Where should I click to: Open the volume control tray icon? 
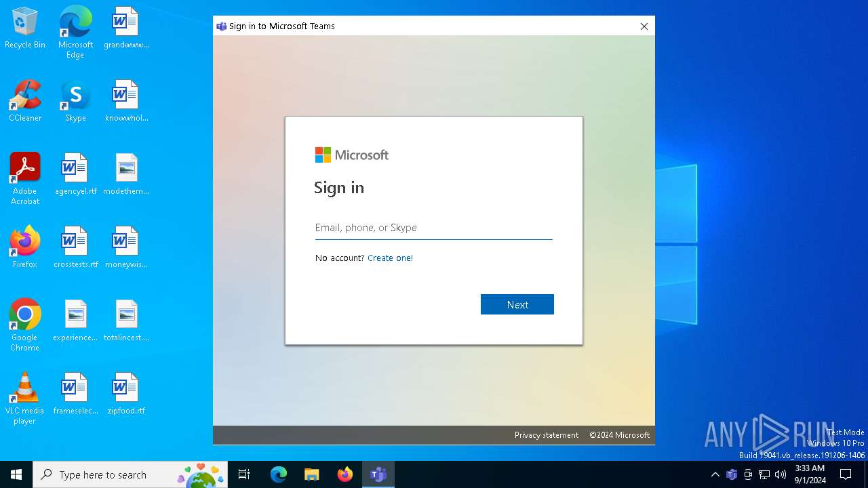781,474
